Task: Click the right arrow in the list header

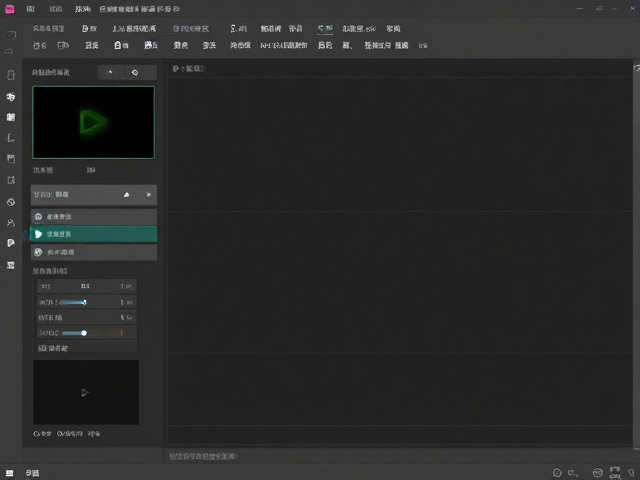Action: pos(149,195)
